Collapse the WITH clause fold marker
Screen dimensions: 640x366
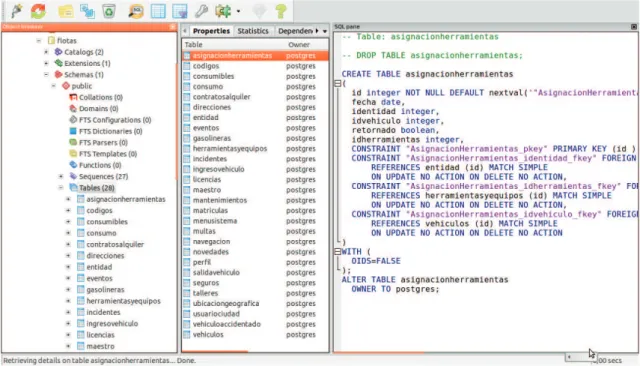[x=338, y=251]
